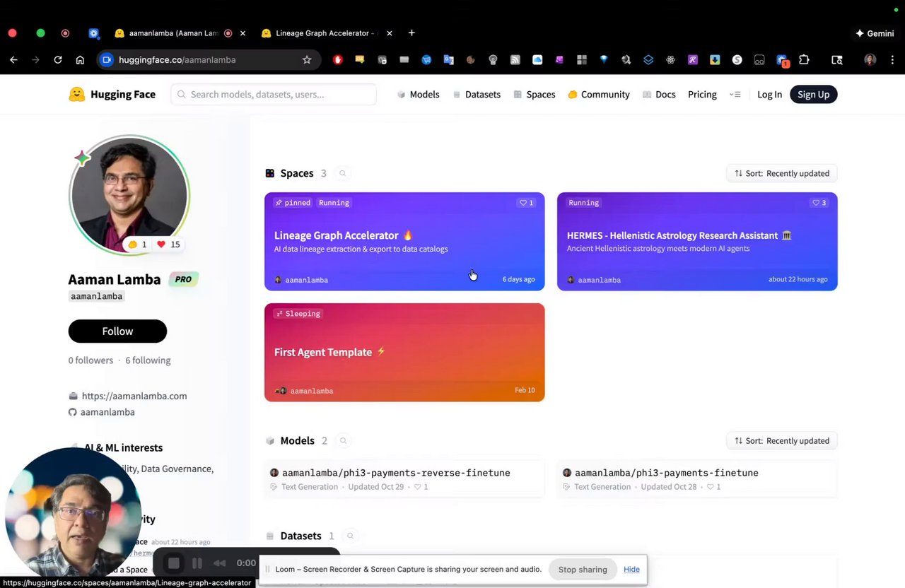Open the First Agent Template space card

[404, 352]
